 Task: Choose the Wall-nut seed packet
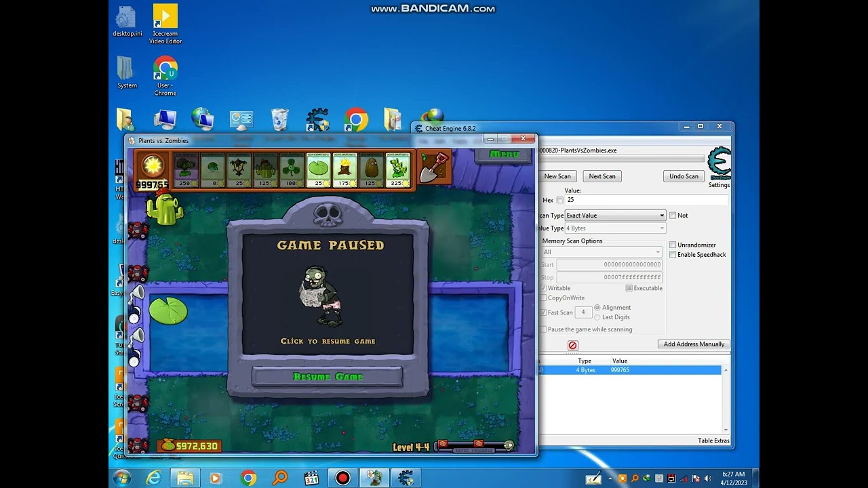click(371, 170)
